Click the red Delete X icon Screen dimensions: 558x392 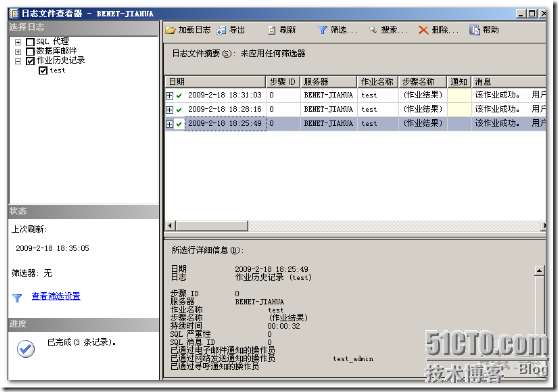pyautogui.click(x=423, y=30)
